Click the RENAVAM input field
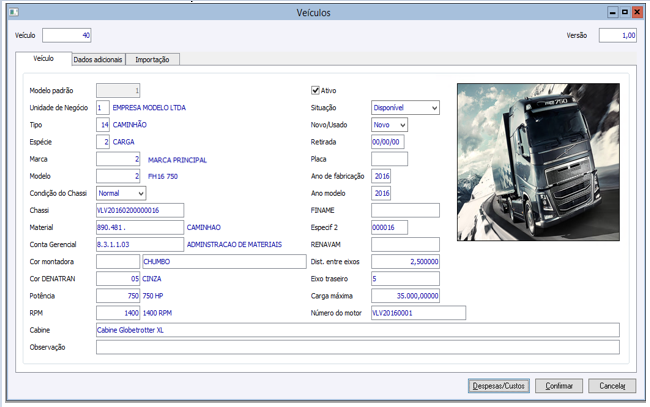 tap(405, 245)
